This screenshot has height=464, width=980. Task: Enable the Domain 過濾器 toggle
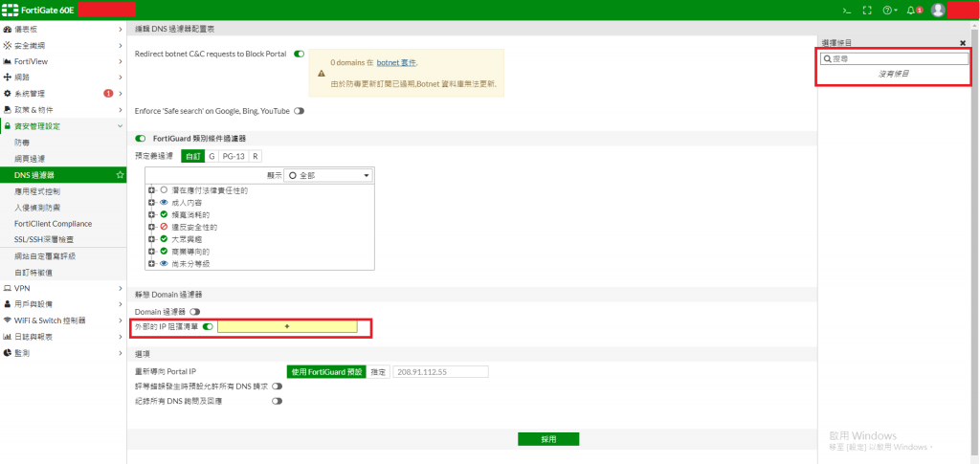coord(195,311)
